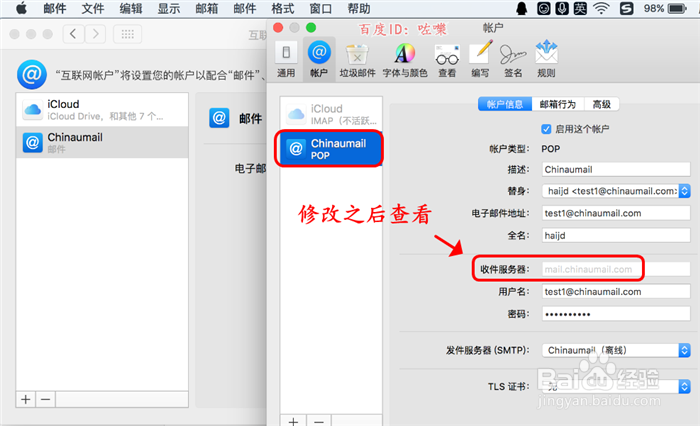Click the input method 英 menu bar icon
Viewport: 700px width, 426px height.
[580, 8]
